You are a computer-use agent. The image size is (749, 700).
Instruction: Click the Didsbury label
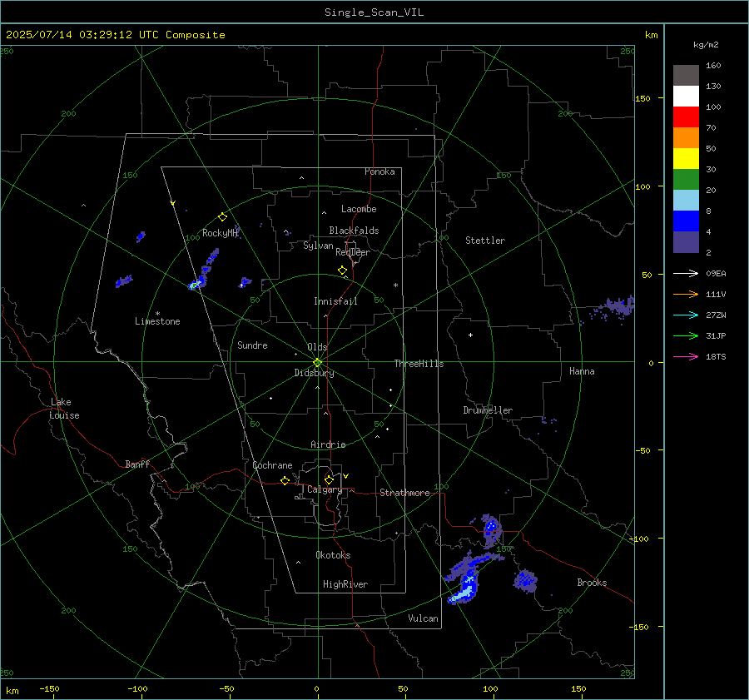[315, 373]
